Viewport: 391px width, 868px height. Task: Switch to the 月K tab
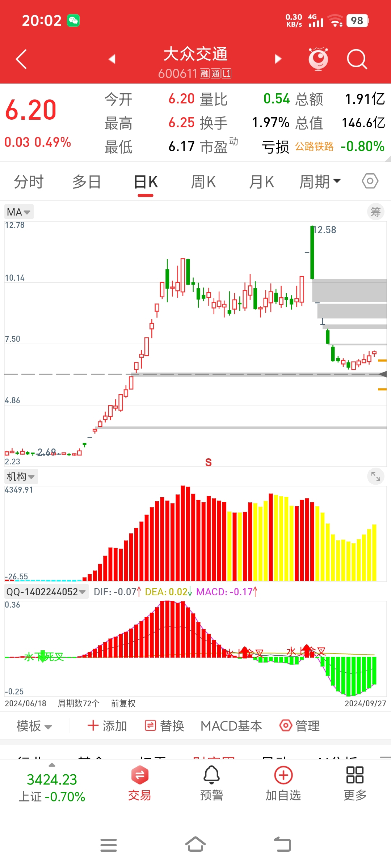click(x=261, y=182)
